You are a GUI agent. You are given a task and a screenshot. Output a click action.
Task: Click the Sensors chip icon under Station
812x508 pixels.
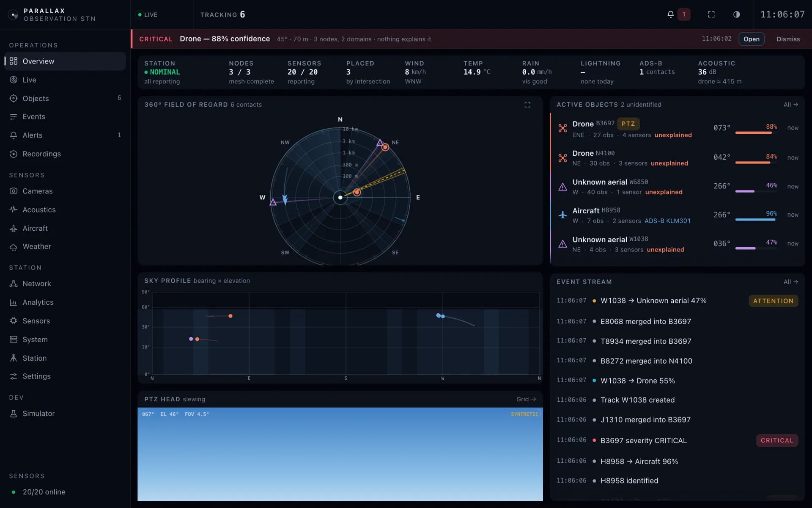(14, 321)
